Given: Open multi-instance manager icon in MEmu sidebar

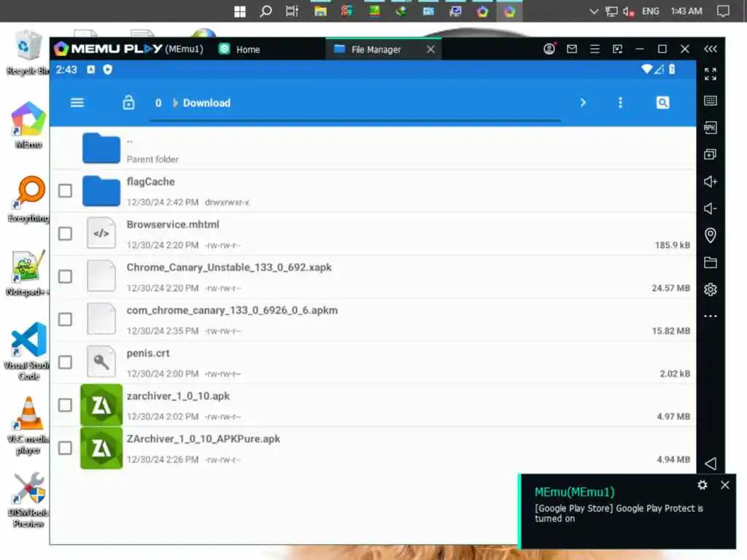Looking at the screenshot, I should (711, 155).
